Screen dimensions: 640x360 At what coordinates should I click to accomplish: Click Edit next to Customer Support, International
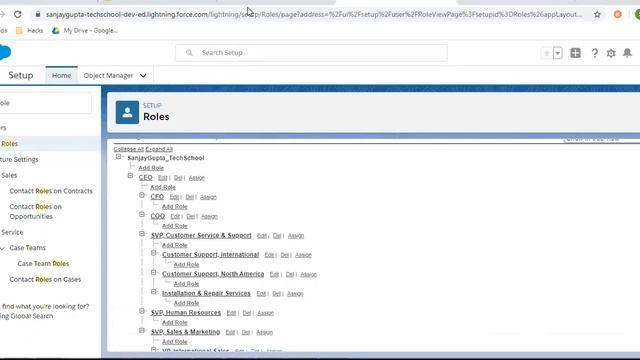pyautogui.click(x=269, y=255)
